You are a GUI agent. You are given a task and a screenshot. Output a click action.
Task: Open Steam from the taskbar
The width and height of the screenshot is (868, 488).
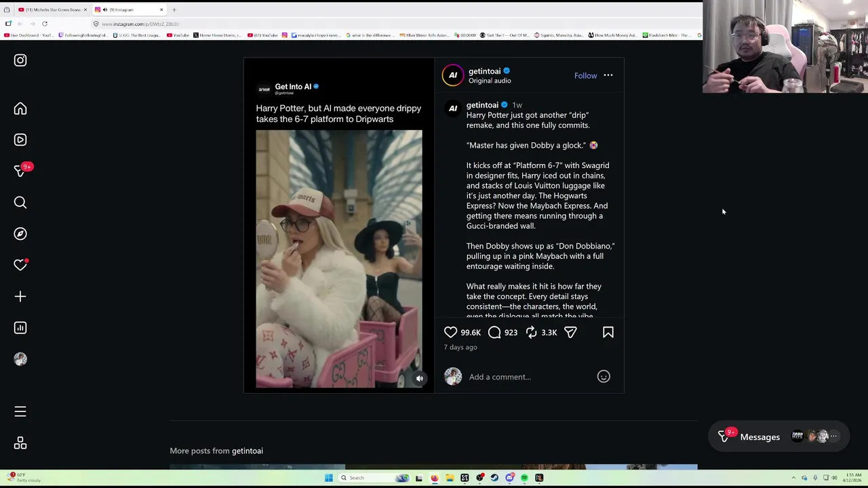pos(494,478)
